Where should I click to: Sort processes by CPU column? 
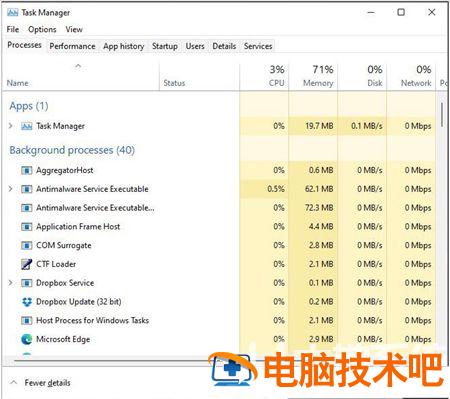click(x=264, y=77)
